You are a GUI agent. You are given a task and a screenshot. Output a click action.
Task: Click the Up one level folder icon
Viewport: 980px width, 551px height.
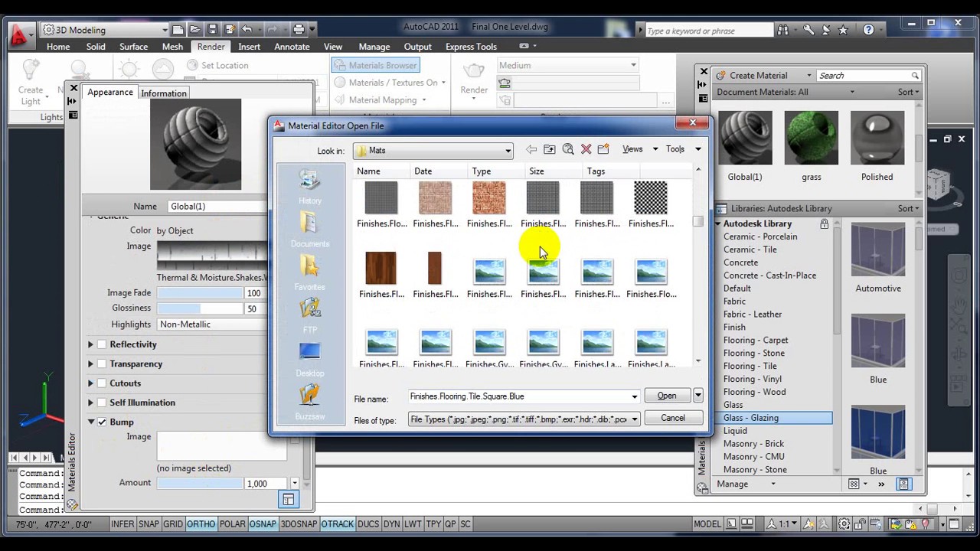pyautogui.click(x=550, y=149)
